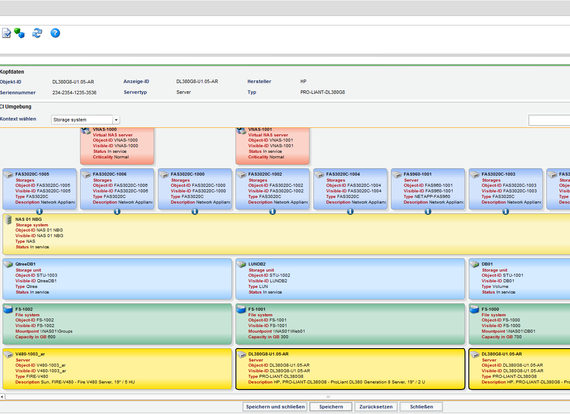Click the FS-1000 file system icon
This screenshot has width=570, height=414.
click(474, 309)
